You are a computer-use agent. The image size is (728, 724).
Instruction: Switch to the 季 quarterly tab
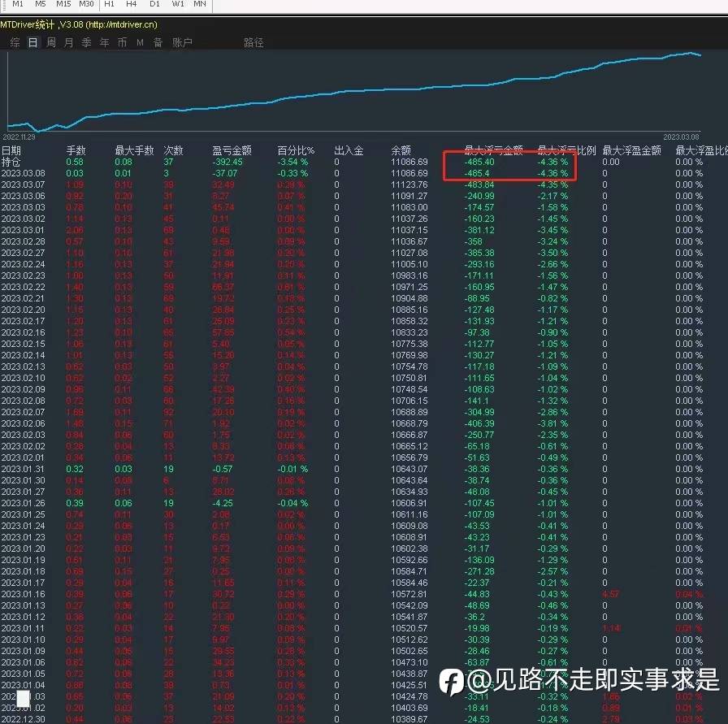pos(86,43)
